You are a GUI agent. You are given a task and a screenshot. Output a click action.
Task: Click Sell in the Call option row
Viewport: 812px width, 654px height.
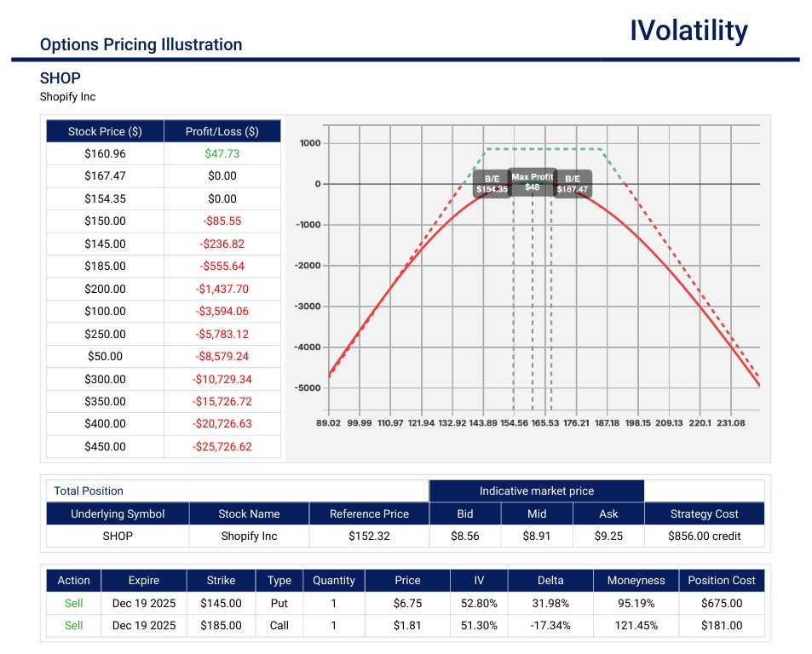74,625
